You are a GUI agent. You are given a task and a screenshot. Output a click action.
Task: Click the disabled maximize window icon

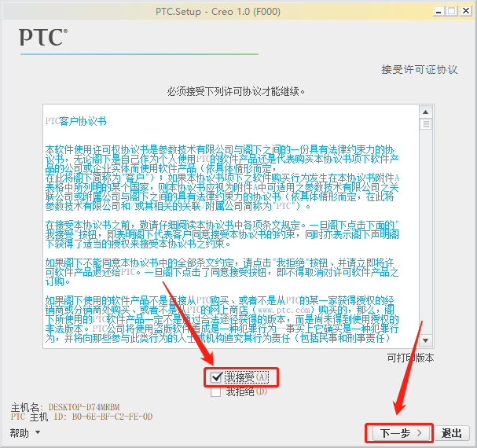(452, 11)
